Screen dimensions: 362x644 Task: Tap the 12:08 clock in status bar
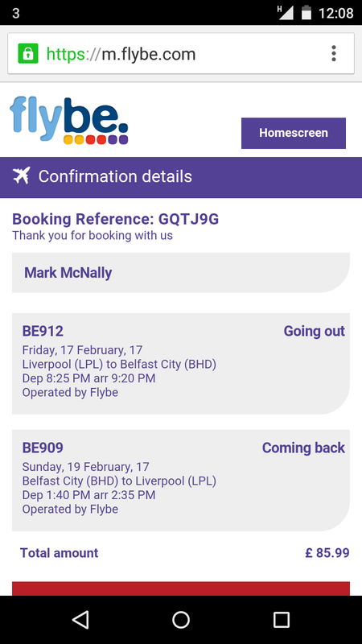[335, 13]
